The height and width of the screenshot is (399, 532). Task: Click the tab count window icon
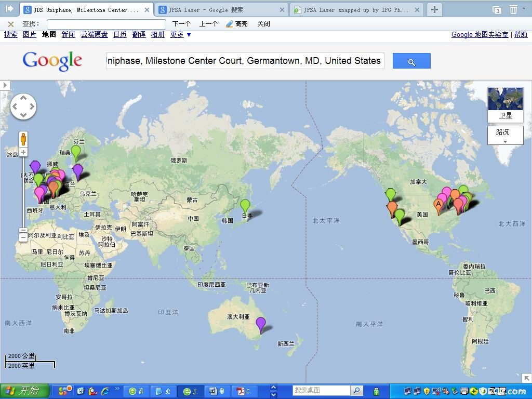click(x=497, y=10)
